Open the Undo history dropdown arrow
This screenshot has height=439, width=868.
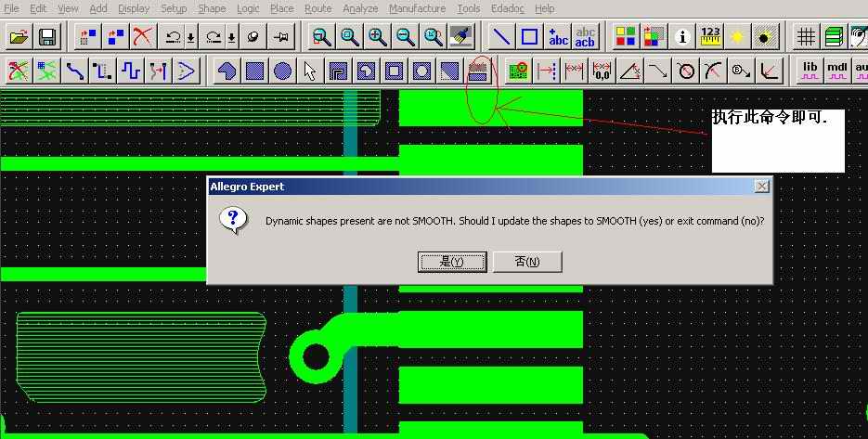point(191,37)
